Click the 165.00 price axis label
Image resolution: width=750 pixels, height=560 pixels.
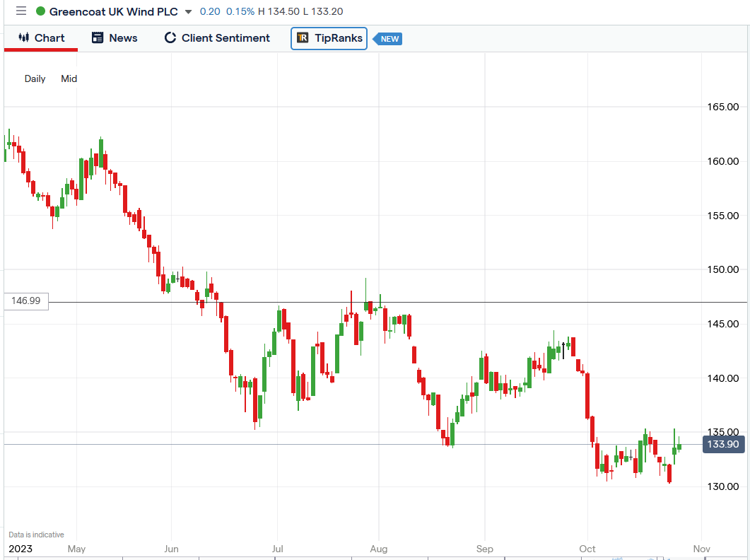(x=723, y=107)
